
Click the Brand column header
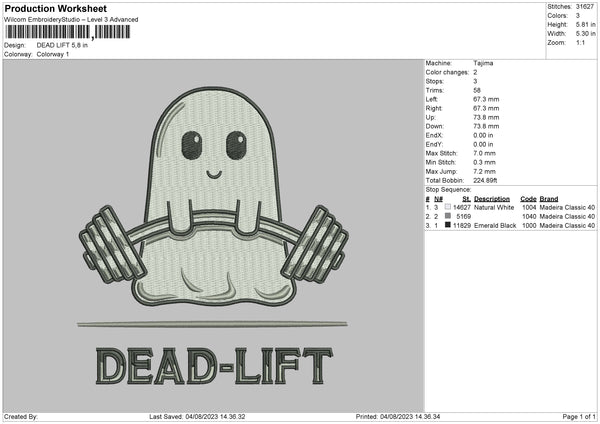click(549, 198)
